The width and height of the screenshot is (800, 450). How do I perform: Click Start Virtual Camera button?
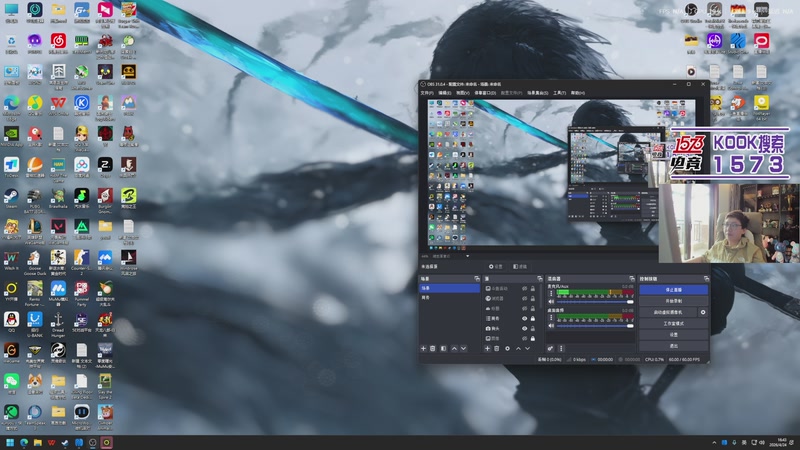point(668,312)
